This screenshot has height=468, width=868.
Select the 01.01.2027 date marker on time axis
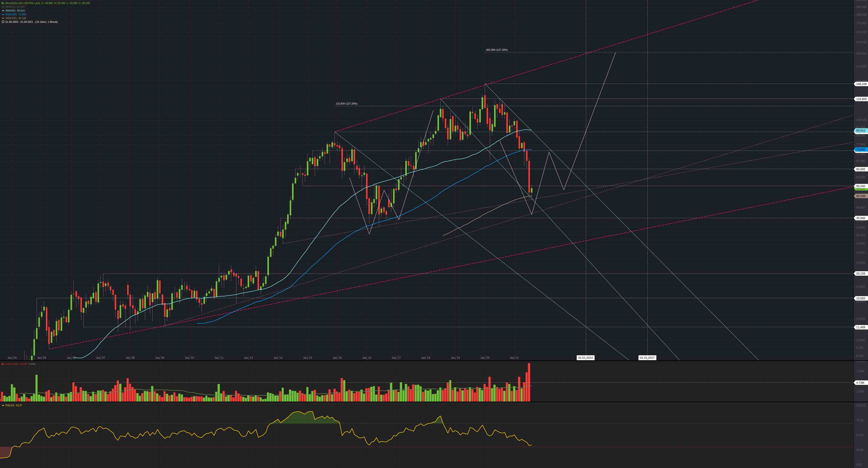point(647,358)
